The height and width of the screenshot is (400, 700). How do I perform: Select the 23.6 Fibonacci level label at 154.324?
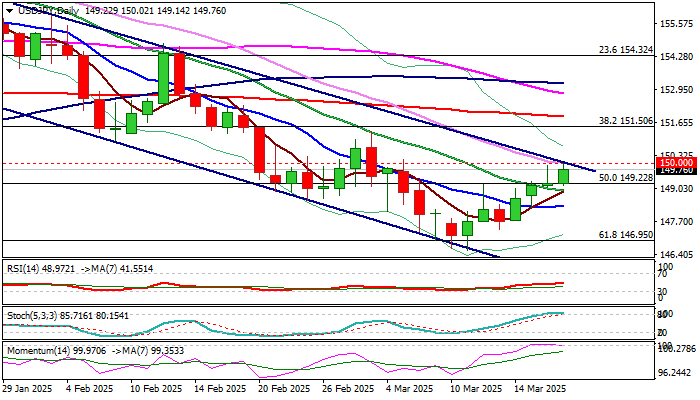click(x=625, y=50)
